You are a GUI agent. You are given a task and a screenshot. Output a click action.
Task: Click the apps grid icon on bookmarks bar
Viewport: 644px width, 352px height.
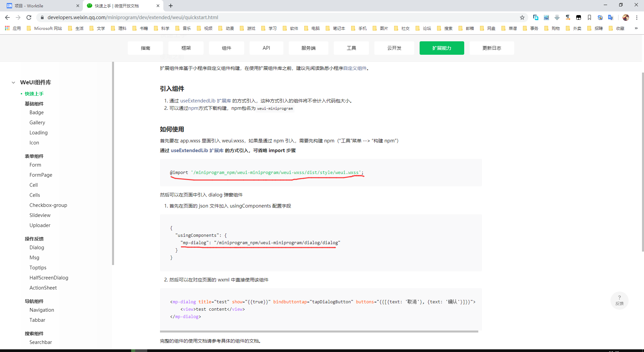pyautogui.click(x=7, y=28)
